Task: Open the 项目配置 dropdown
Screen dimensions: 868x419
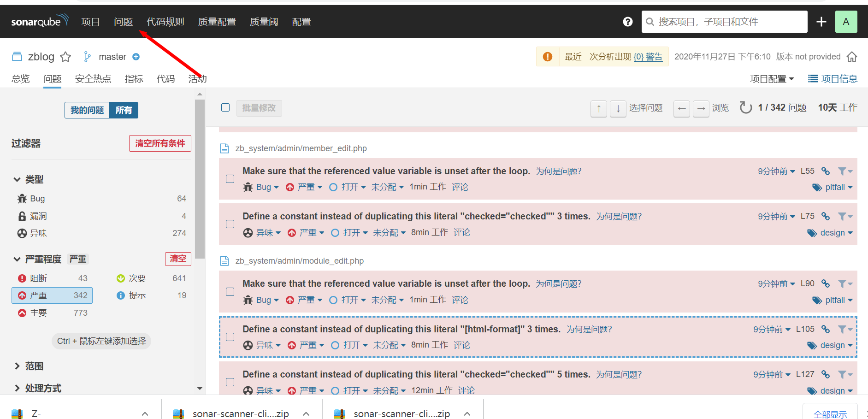Action: [772, 79]
